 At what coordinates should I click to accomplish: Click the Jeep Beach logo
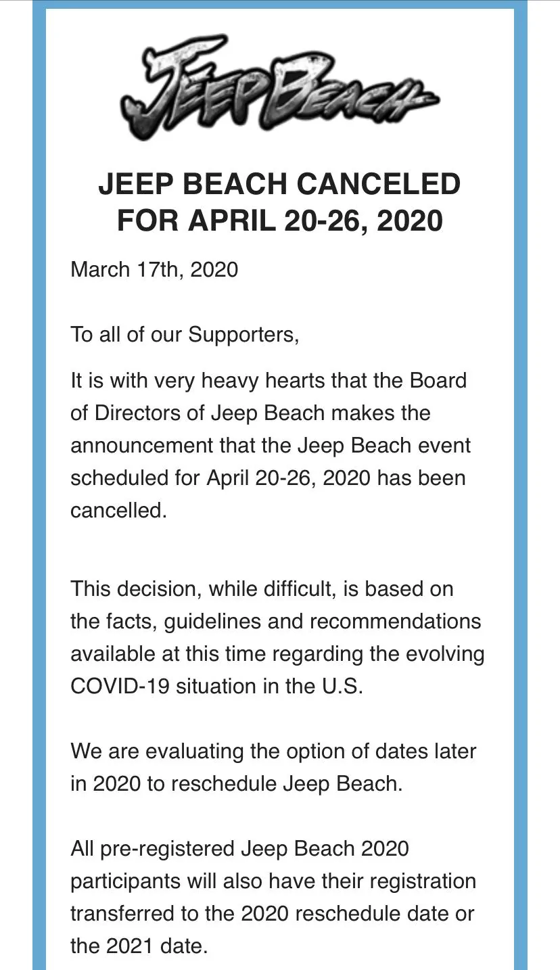point(279,88)
